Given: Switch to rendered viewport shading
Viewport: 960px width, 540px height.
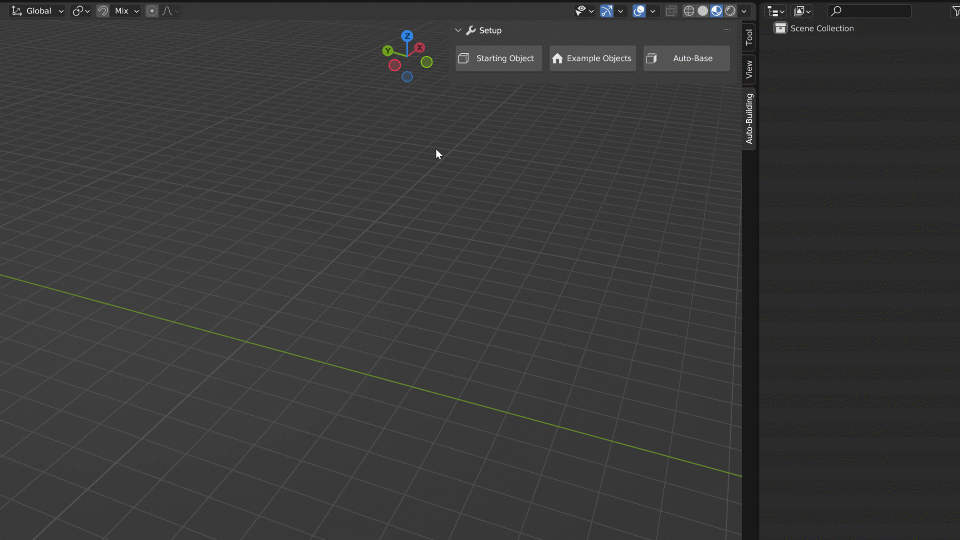Looking at the screenshot, I should coord(730,11).
